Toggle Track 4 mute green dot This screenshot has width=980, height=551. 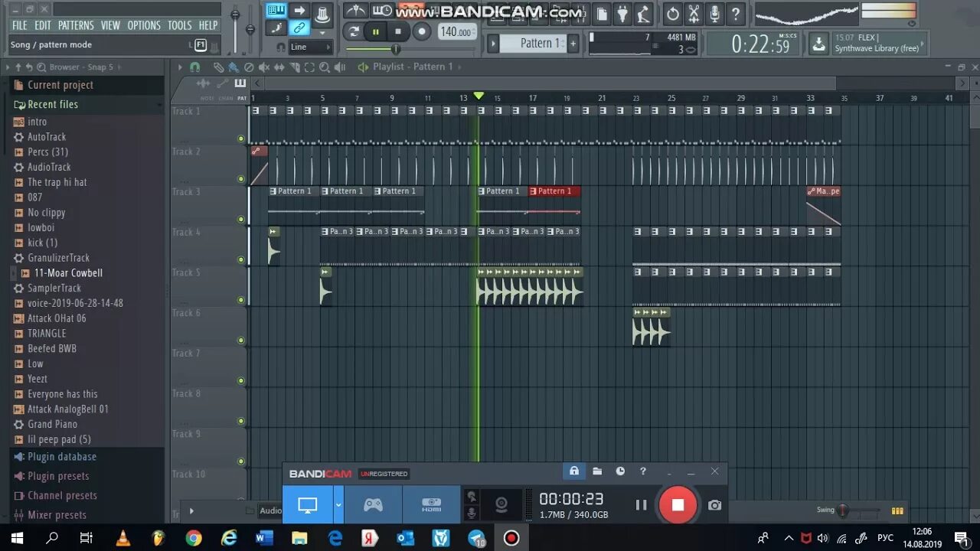241,260
